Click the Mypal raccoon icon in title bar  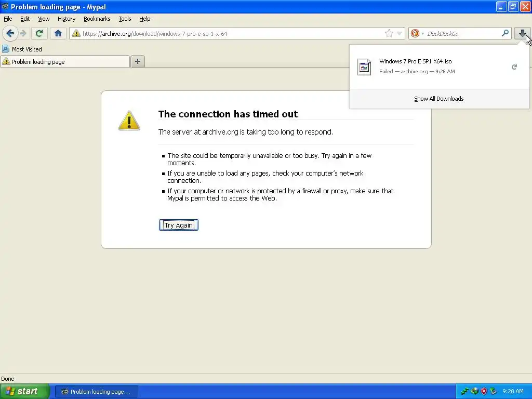(5, 6)
